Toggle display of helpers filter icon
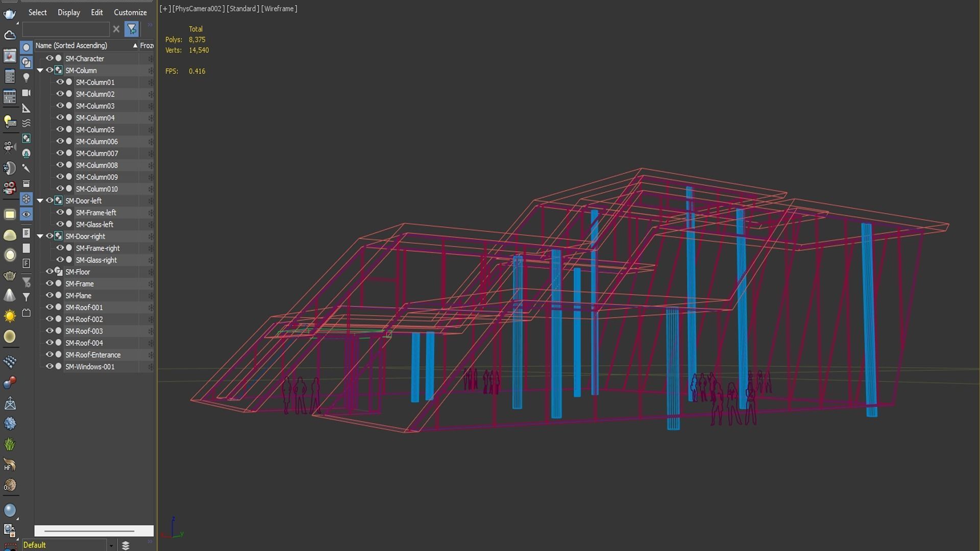The image size is (980, 551). point(26,108)
